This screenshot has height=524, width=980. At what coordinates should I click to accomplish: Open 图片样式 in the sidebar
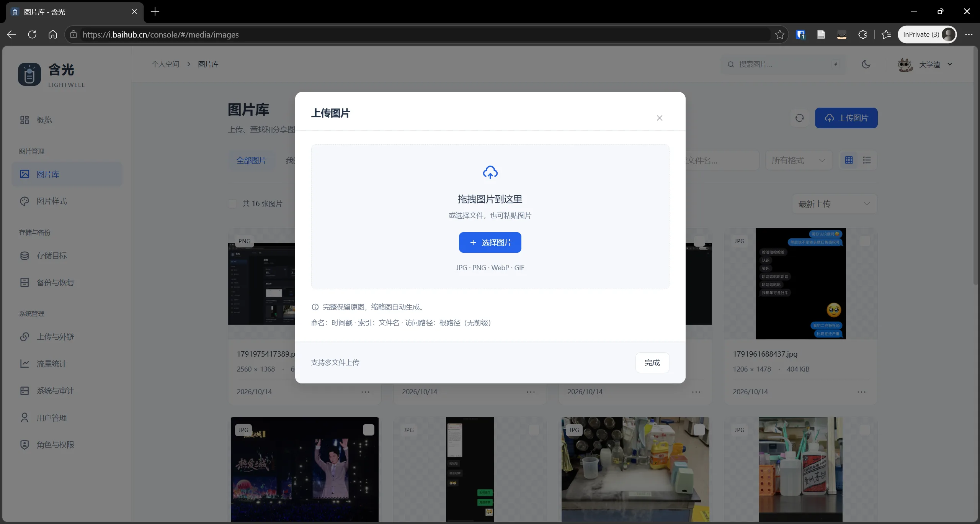(x=67, y=201)
